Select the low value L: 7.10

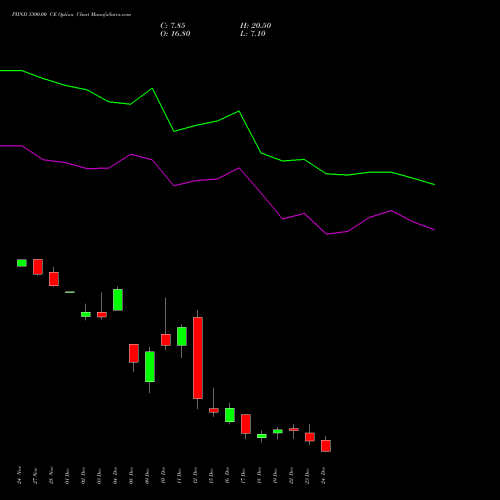pyautogui.click(x=253, y=34)
